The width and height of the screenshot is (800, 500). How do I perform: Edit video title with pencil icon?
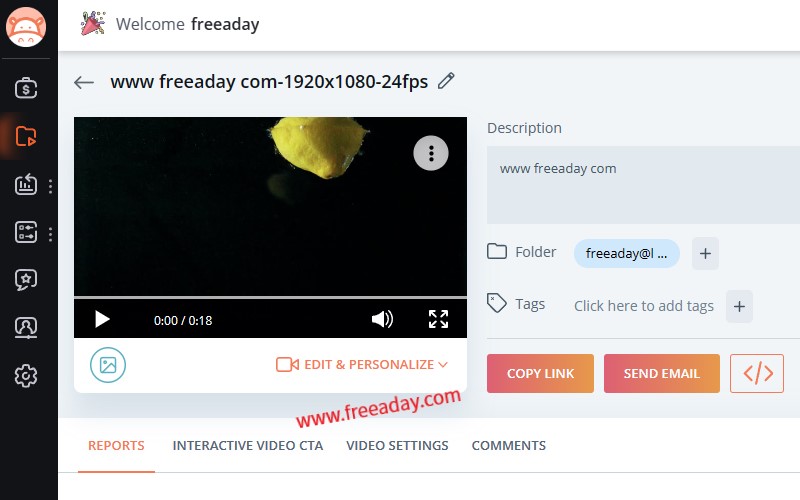446,81
